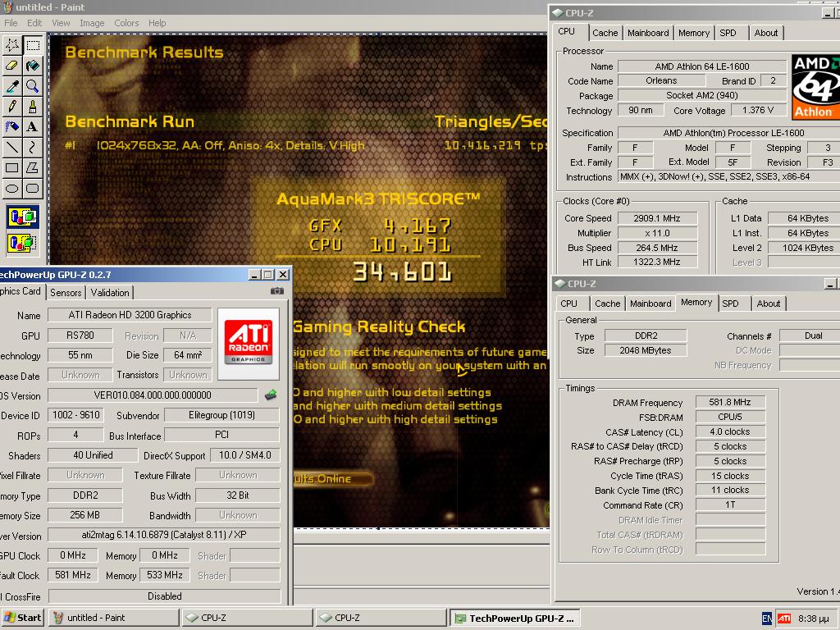Switch to first CPU-Z taskbar button
The width and height of the screenshot is (840, 630).
(247, 618)
